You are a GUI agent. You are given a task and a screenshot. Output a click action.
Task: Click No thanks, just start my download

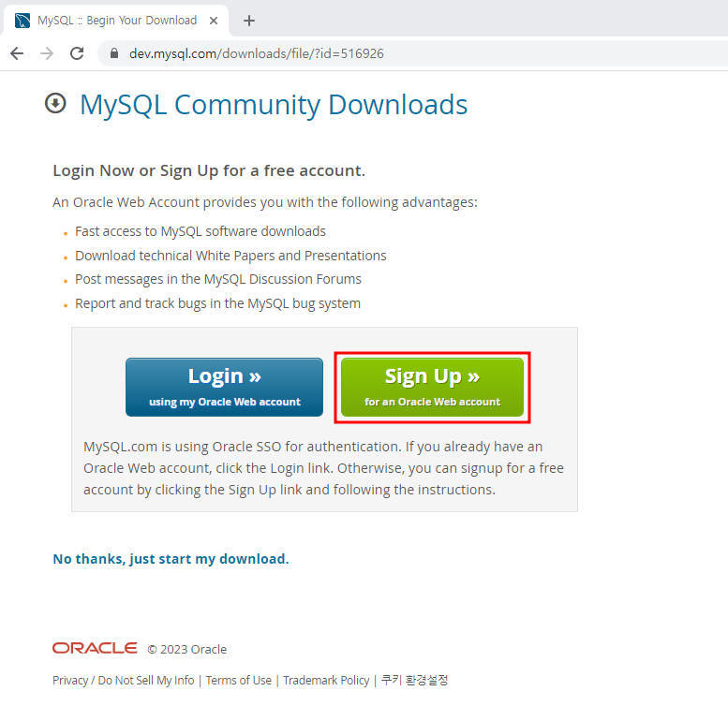point(171,559)
